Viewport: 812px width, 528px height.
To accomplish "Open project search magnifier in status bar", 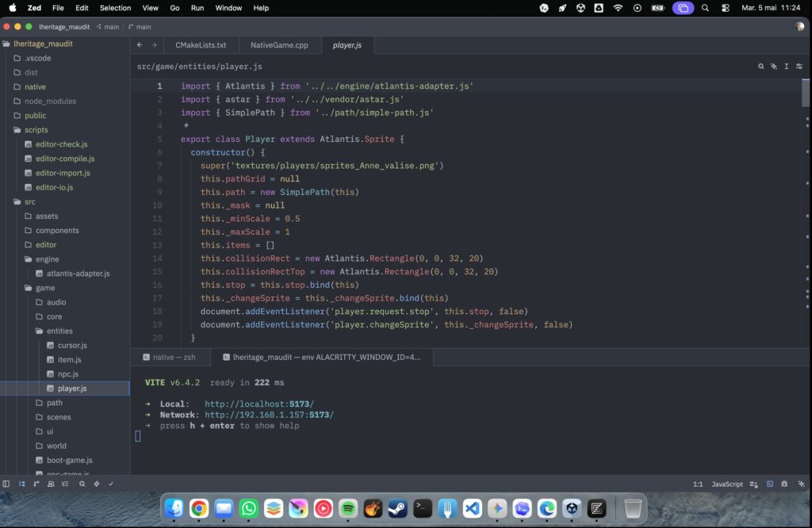I will coord(82,484).
